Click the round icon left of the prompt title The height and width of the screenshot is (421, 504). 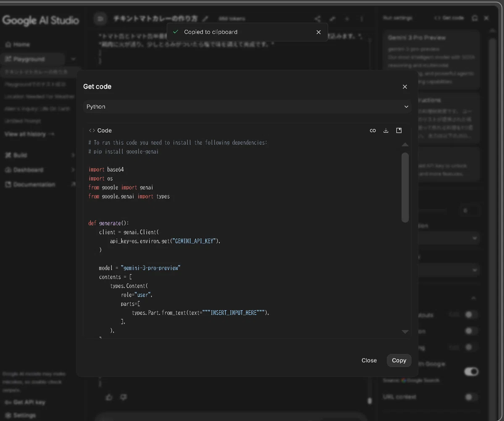click(x=100, y=18)
